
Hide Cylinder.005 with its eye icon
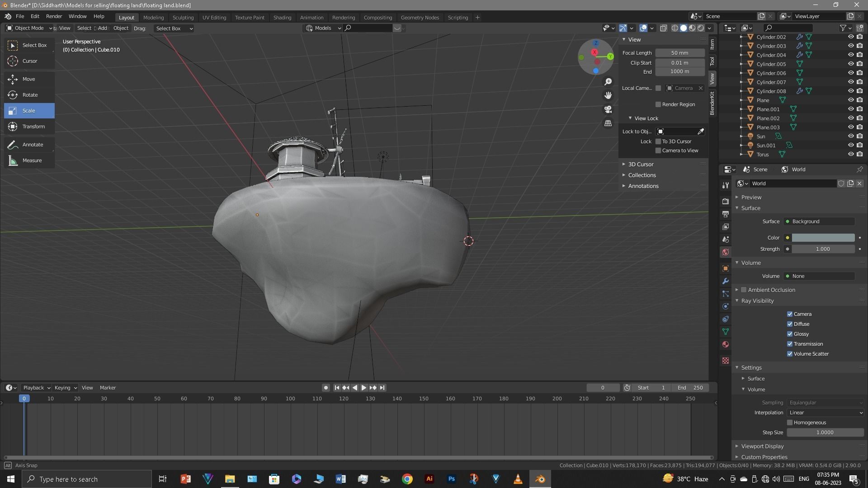[x=850, y=64]
